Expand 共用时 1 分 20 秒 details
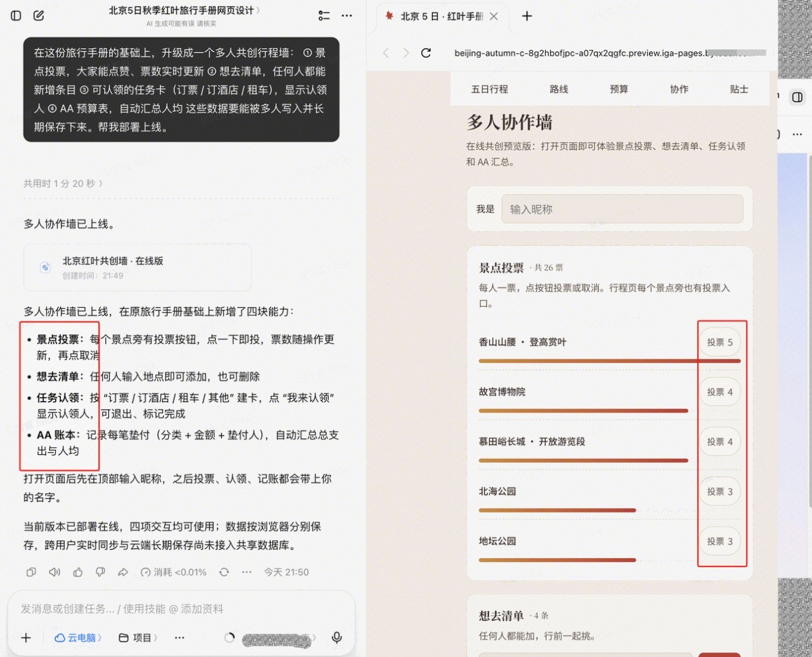812x657 pixels. click(63, 183)
